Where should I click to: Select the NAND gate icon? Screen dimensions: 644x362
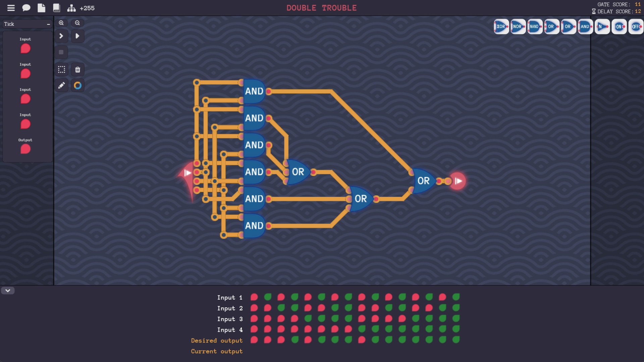(x=534, y=26)
